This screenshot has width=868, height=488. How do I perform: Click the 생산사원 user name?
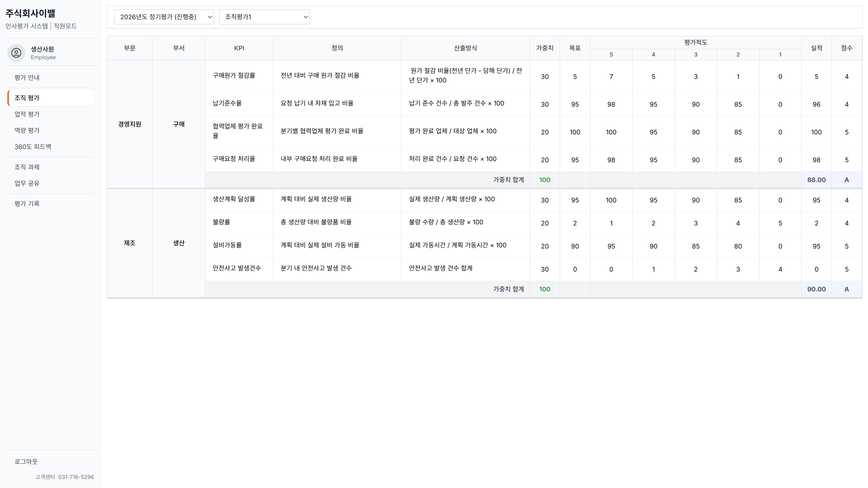42,49
